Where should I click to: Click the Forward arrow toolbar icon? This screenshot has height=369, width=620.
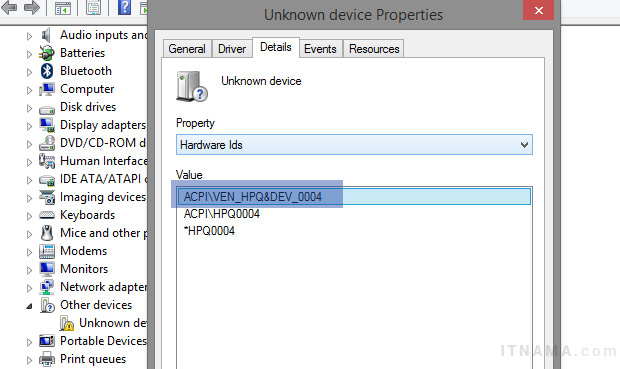click(x=32, y=8)
